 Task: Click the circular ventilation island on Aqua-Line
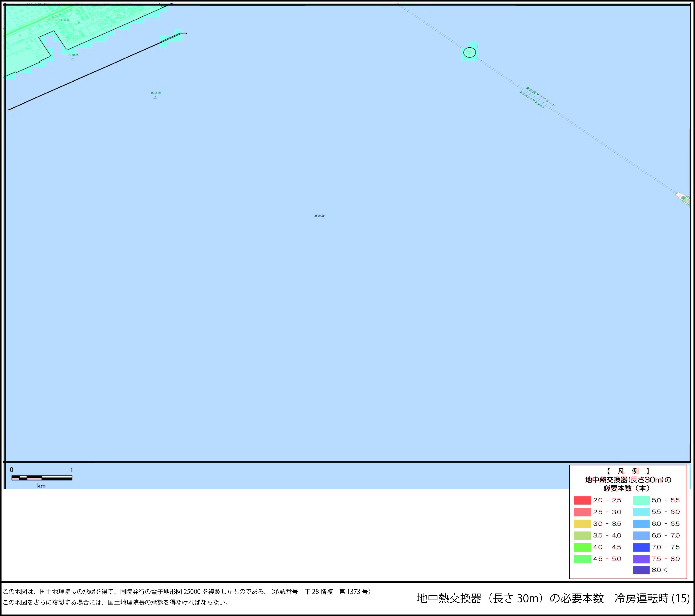click(470, 53)
